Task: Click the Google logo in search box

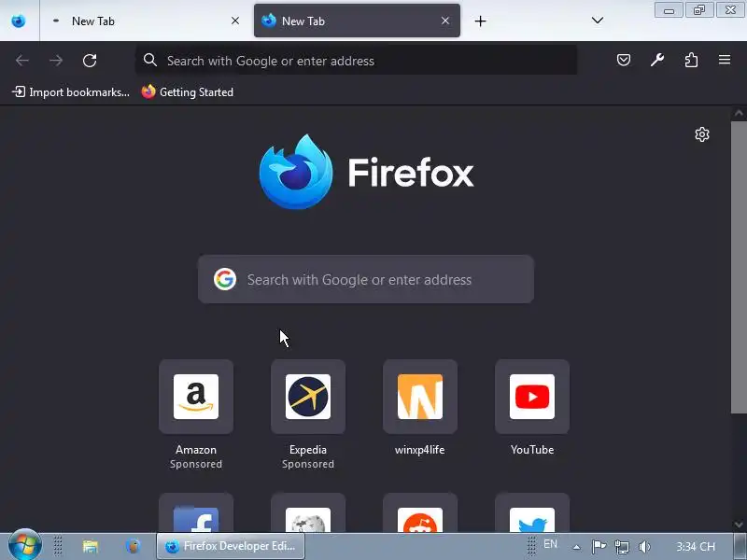Action: (225, 279)
